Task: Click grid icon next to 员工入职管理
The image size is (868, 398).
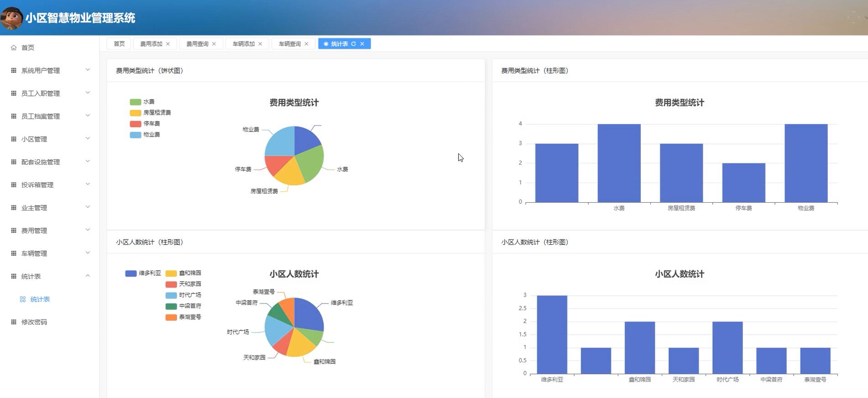Action: coord(14,93)
